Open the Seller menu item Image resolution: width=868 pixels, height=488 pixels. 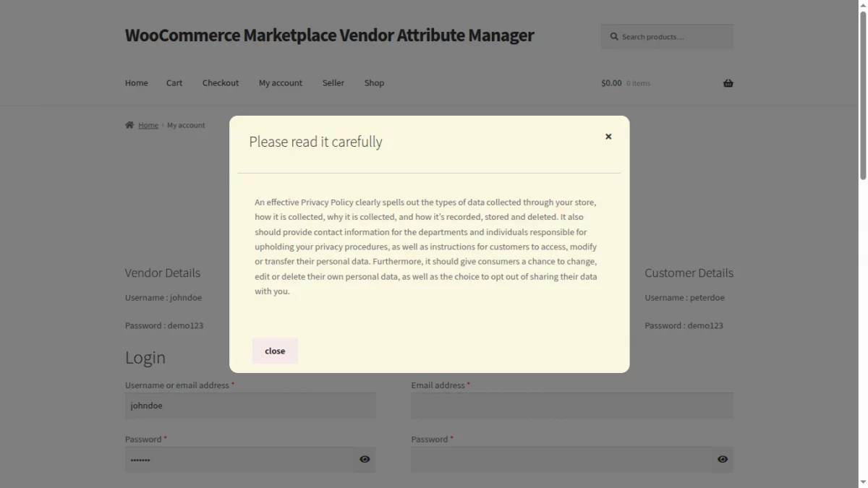tap(333, 82)
